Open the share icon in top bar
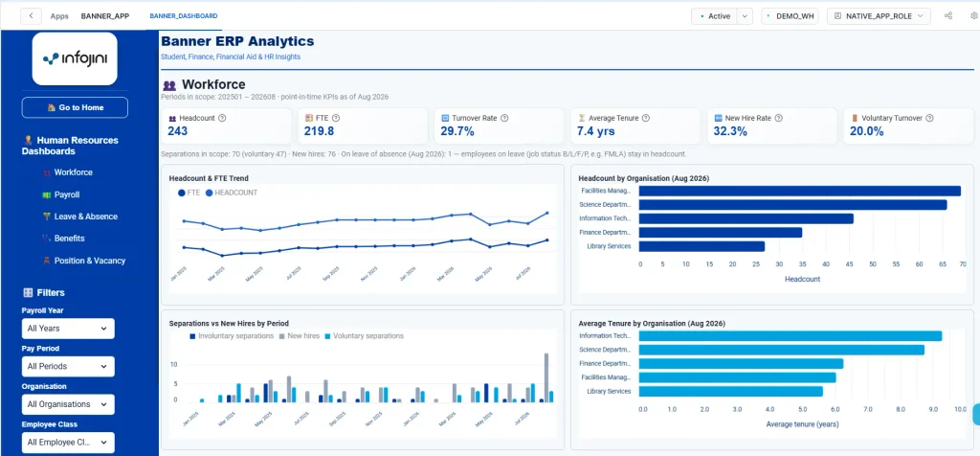980x456 pixels. [948, 16]
